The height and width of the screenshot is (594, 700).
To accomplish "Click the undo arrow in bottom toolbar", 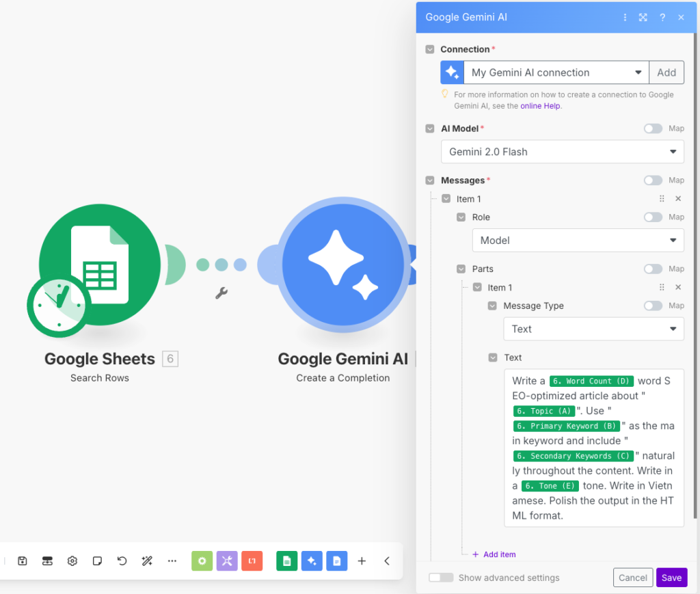I will [x=122, y=561].
